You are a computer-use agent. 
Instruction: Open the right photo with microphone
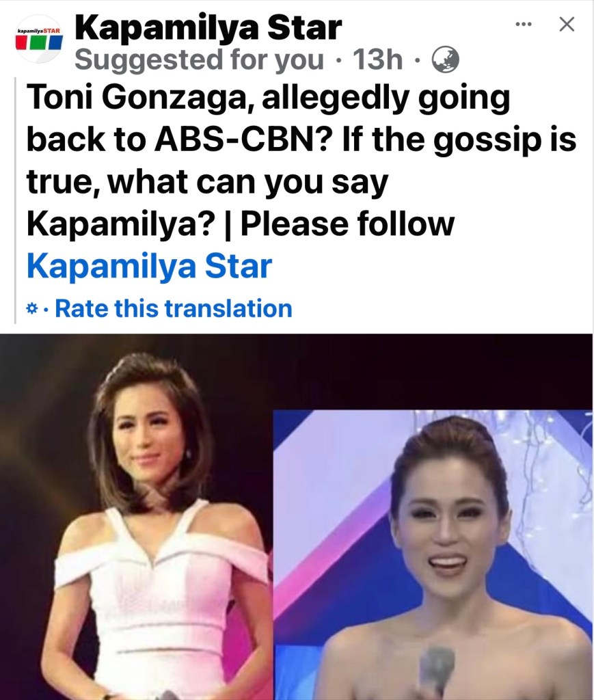pyautogui.click(x=433, y=555)
